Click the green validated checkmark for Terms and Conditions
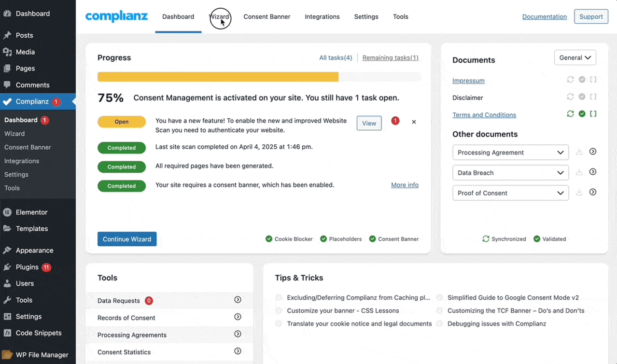The image size is (617, 364). 582,114
